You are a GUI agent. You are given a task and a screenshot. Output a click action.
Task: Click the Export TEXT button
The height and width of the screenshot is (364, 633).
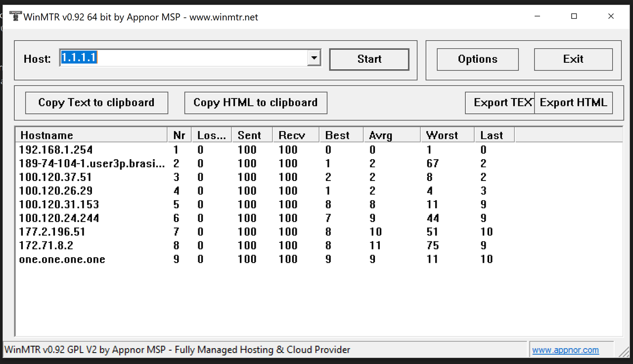click(x=500, y=103)
